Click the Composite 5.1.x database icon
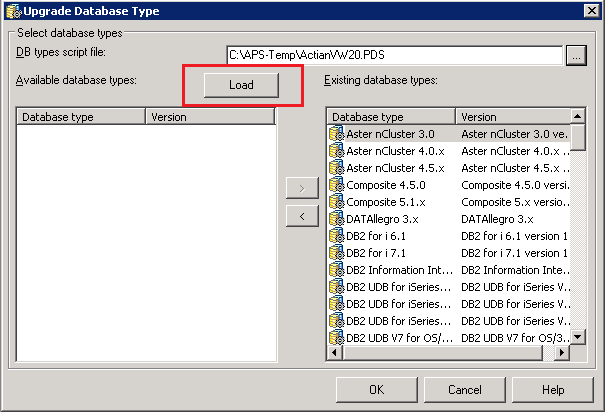The height and width of the screenshot is (412, 606). tap(337, 201)
